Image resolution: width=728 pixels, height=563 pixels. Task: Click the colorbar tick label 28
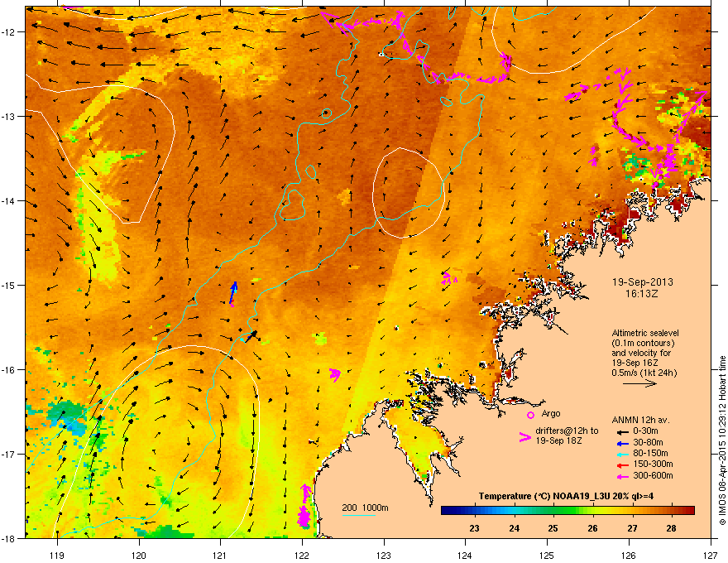pyautogui.click(x=671, y=528)
